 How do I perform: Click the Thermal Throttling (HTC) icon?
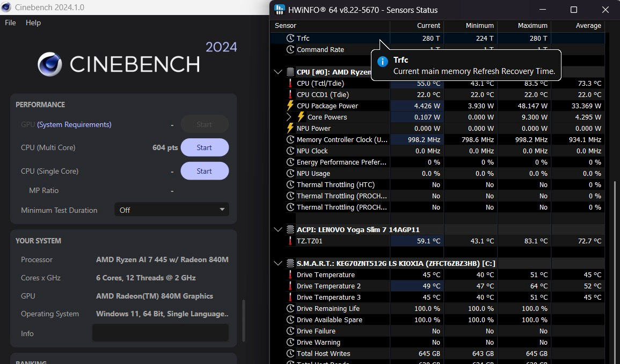290,185
